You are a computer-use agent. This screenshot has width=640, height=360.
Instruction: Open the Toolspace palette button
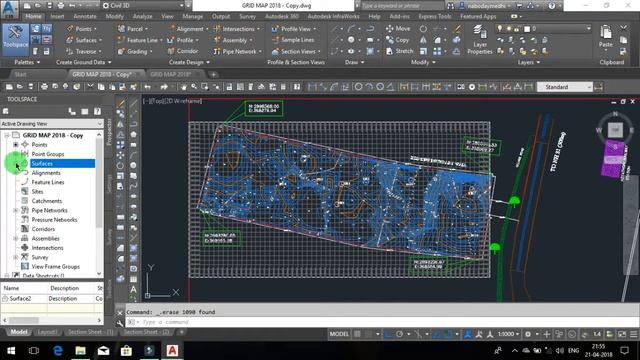click(16, 39)
